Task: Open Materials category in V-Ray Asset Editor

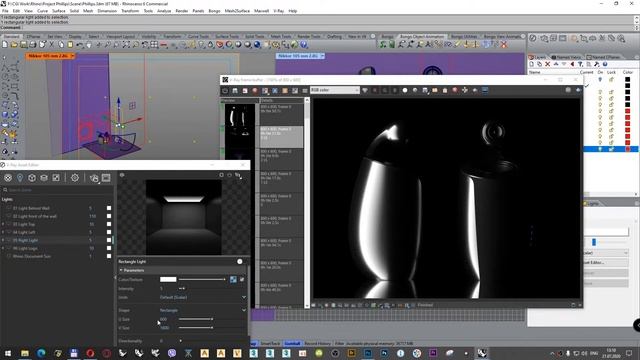Action: click(x=8, y=178)
